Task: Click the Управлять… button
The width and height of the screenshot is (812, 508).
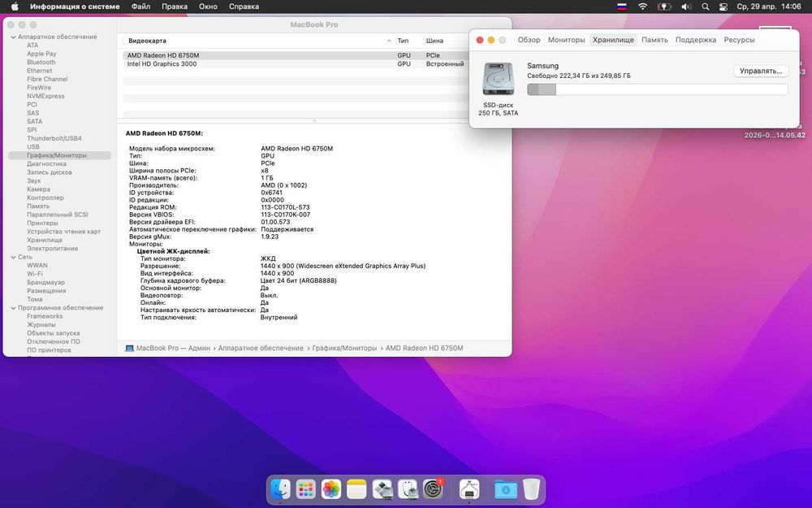Action: coord(761,71)
